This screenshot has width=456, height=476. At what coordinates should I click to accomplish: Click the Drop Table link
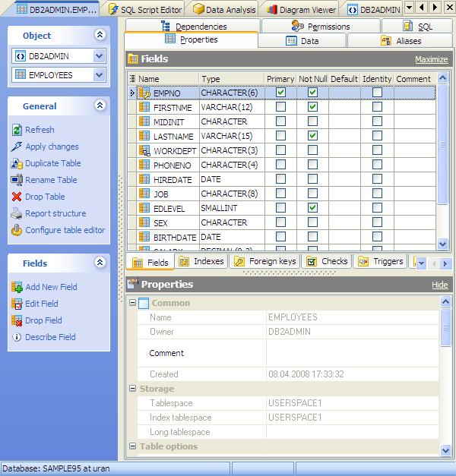pos(45,197)
